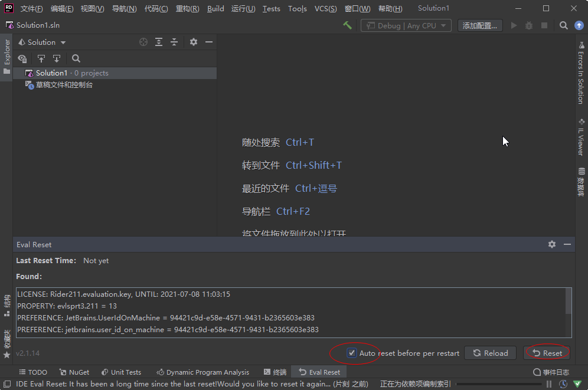Click the IDE update arrow icon
588x390 pixels.
579,25
